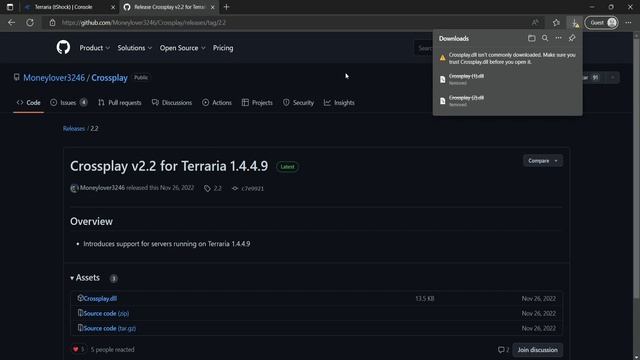
Task: Click the heart reaction icon
Action: pyautogui.click(x=76, y=349)
